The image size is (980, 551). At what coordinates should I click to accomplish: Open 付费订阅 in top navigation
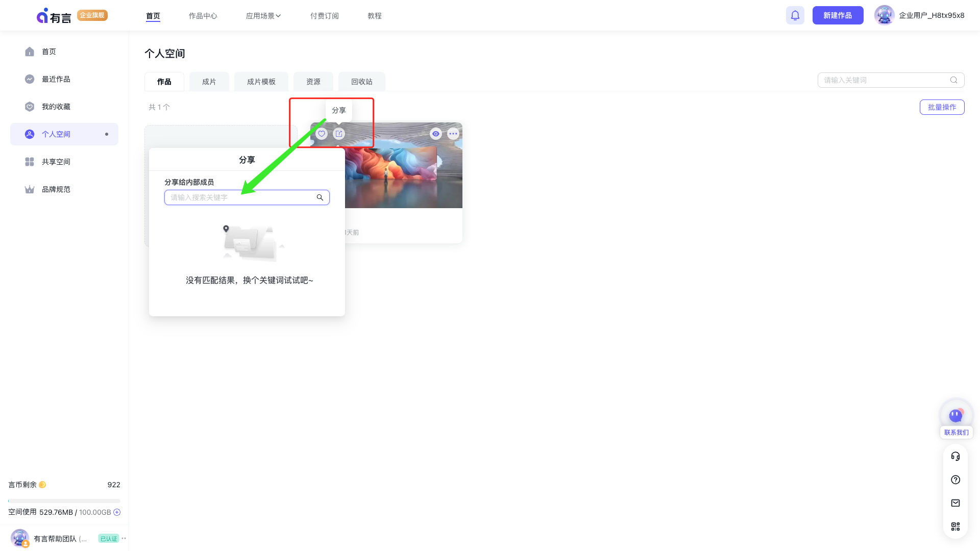tap(325, 16)
